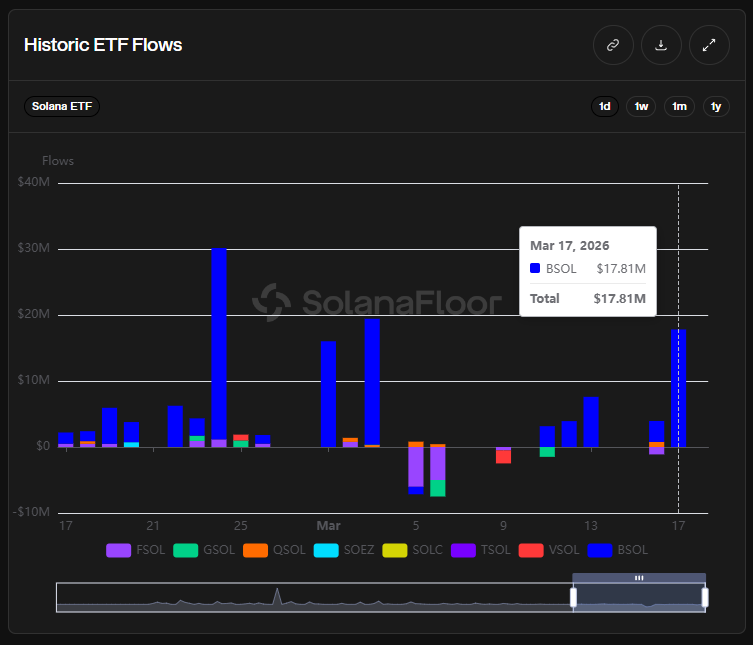Copy the chart link via link icon
This screenshot has width=753, height=645.
(x=613, y=45)
